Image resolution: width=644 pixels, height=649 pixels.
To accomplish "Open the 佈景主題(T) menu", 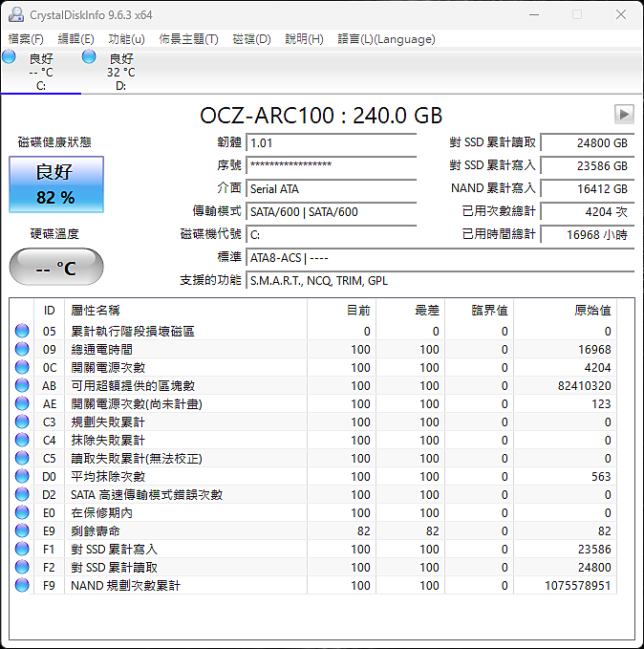I will pos(189,39).
